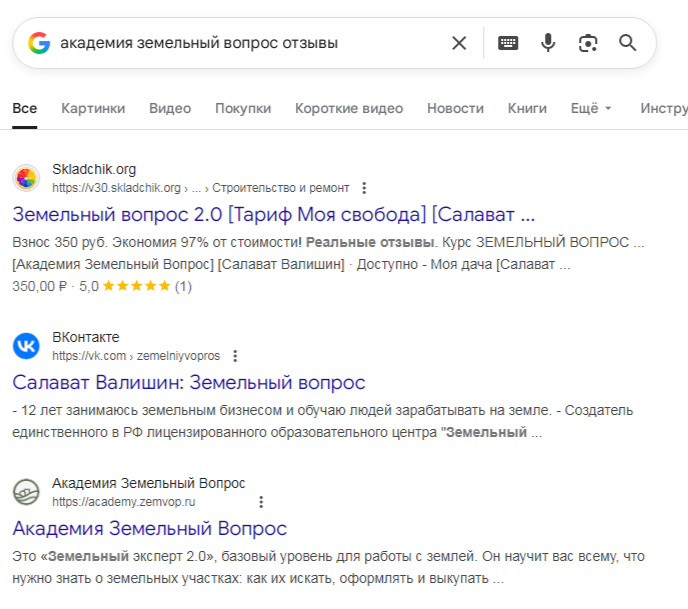This screenshot has height=609, width=688.
Task: Open three-dot menu for academy.zemvop.ru result
Action: [261, 502]
